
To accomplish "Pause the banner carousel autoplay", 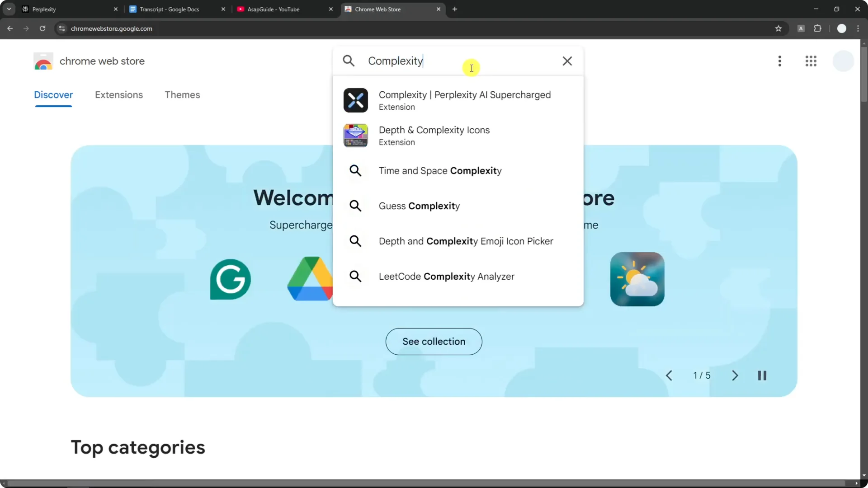I will click(x=762, y=375).
